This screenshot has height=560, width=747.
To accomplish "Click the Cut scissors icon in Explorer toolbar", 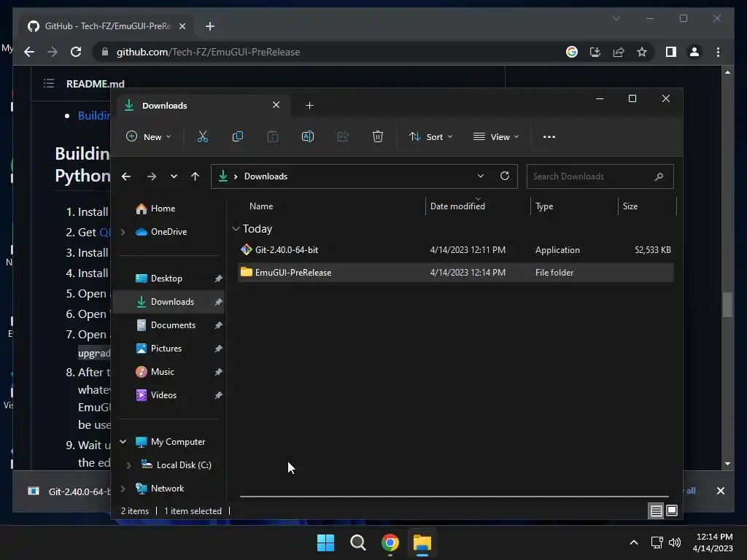I will (x=203, y=136).
